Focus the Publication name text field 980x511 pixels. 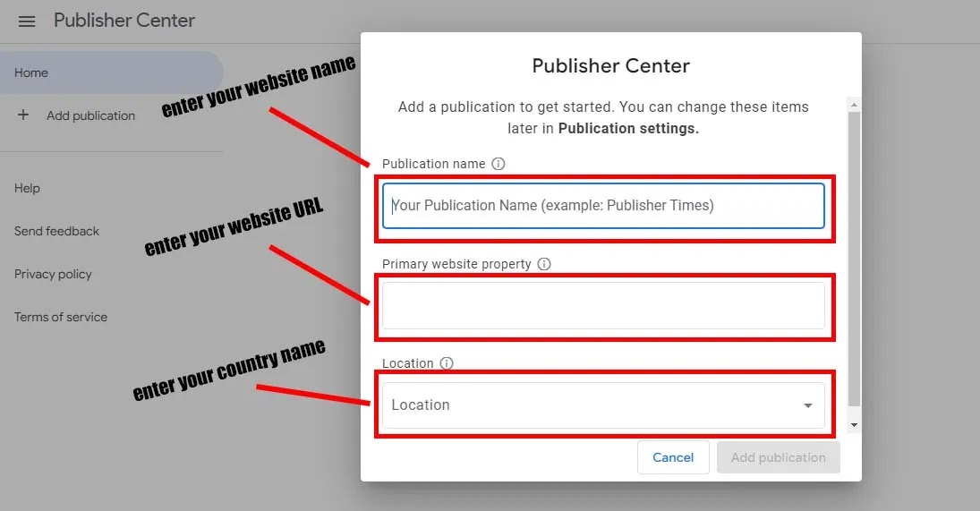(x=603, y=206)
